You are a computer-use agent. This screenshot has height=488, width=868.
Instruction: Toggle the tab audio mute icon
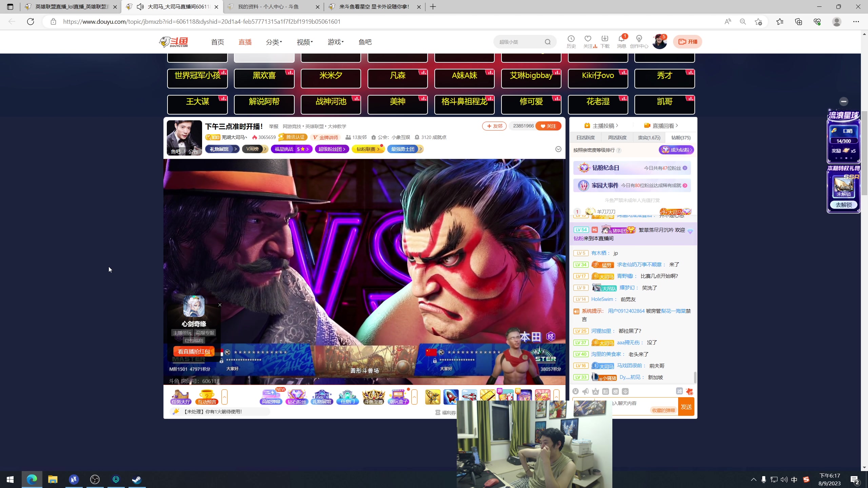[140, 7]
